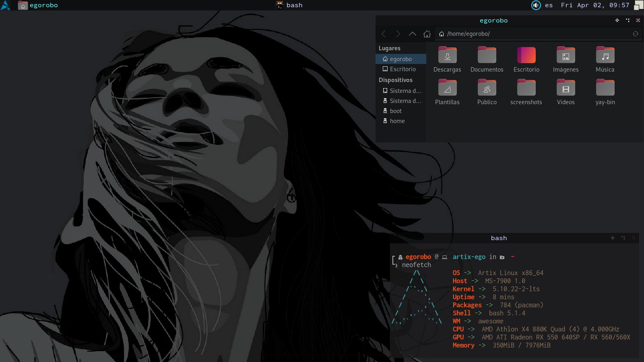The width and height of the screenshot is (644, 362).
Task: Click the home directory toolbar button
Action: tap(427, 34)
